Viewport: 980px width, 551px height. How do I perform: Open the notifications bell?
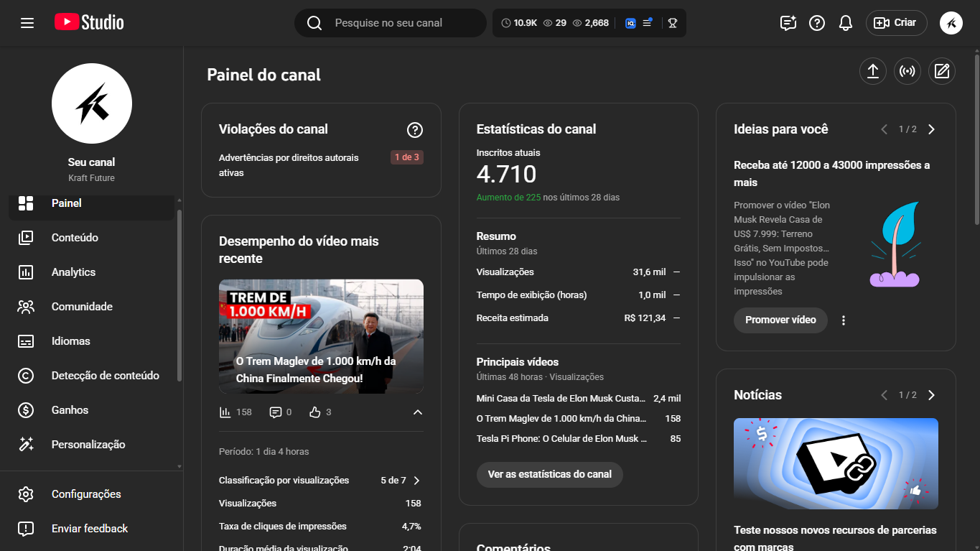846,23
